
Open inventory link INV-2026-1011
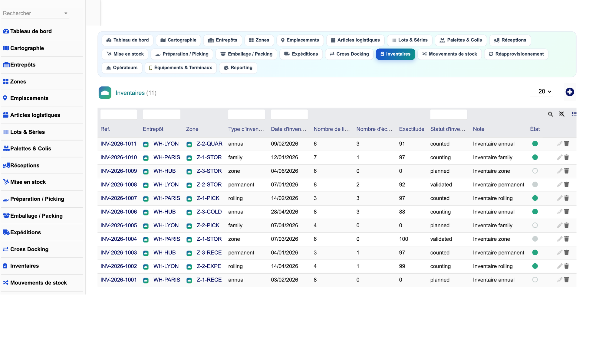tap(118, 144)
